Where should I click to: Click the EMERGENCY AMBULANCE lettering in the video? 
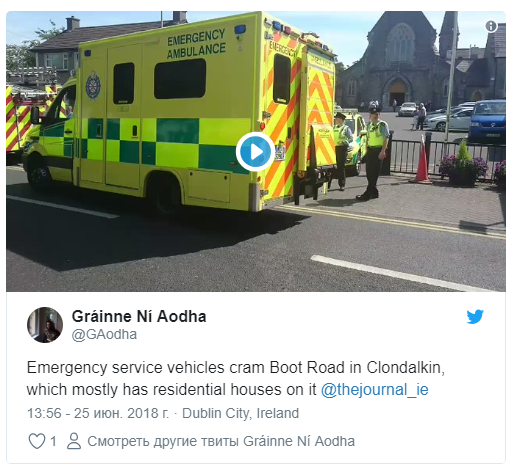pos(196,44)
